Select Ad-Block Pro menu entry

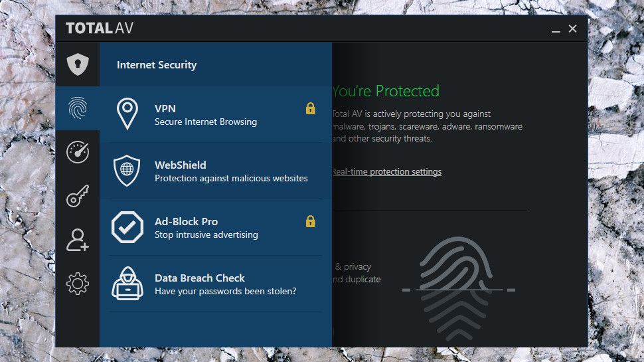tap(216, 228)
